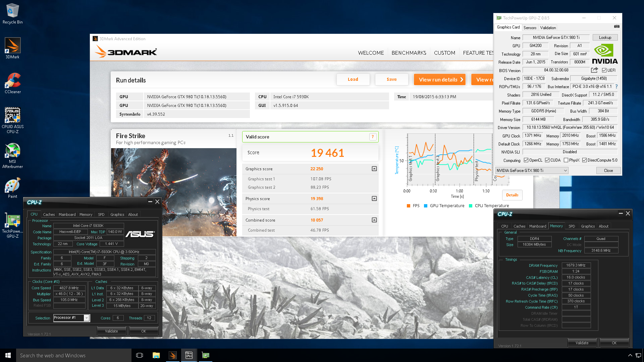Switch to 3DMark via taskbar icon
Screen dimensions: 644x362
coord(172,355)
